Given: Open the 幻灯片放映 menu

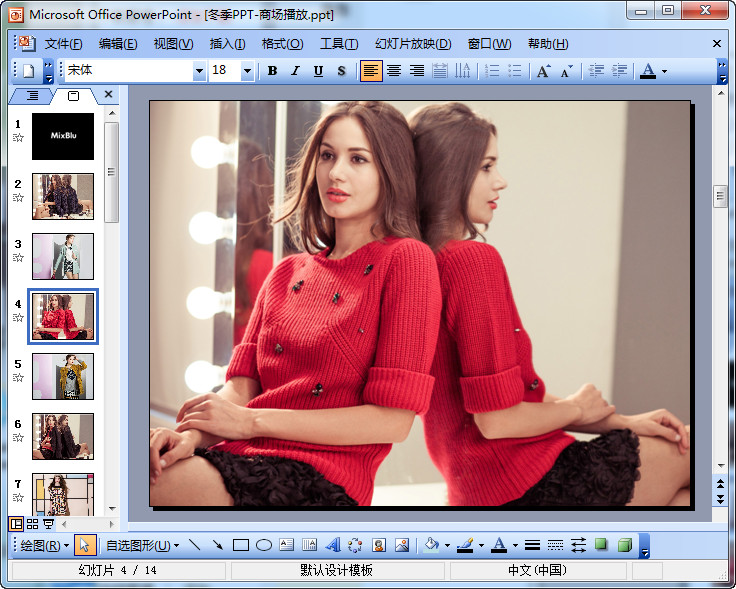Looking at the screenshot, I should coord(412,44).
